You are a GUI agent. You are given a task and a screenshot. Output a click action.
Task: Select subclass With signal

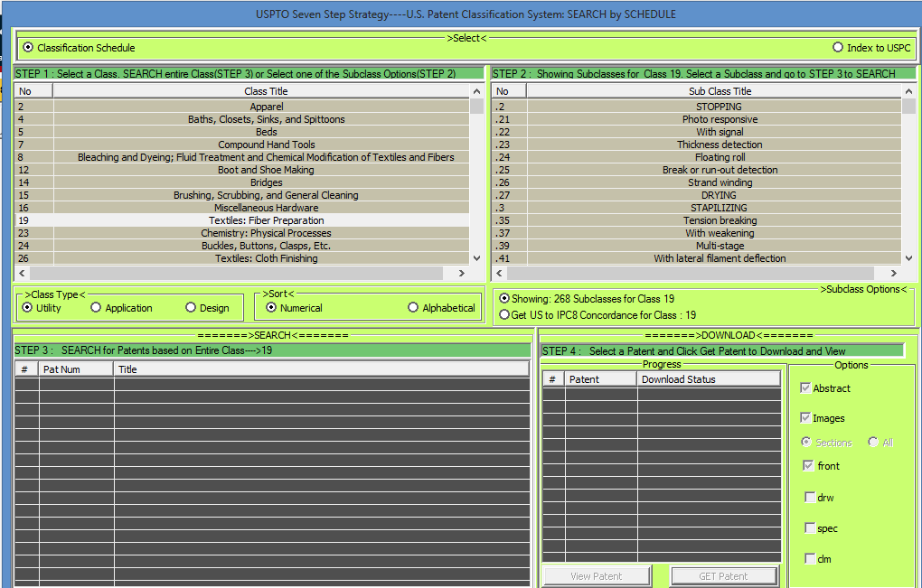(697, 132)
